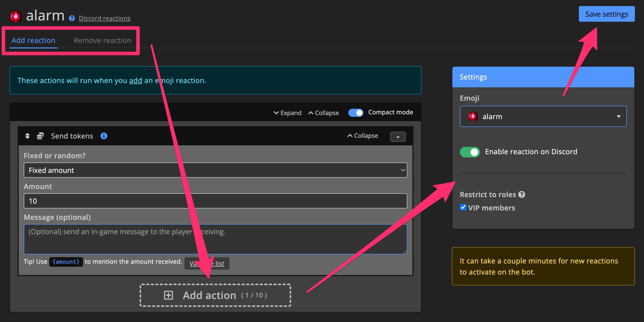This screenshot has height=322, width=644.
Task: Click the sort arrows handle on Send tokens
Action: 28,136
